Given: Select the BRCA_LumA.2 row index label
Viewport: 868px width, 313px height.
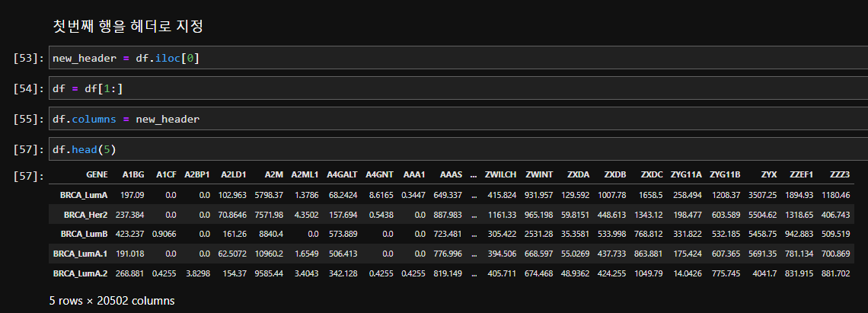Looking at the screenshot, I should (80, 273).
